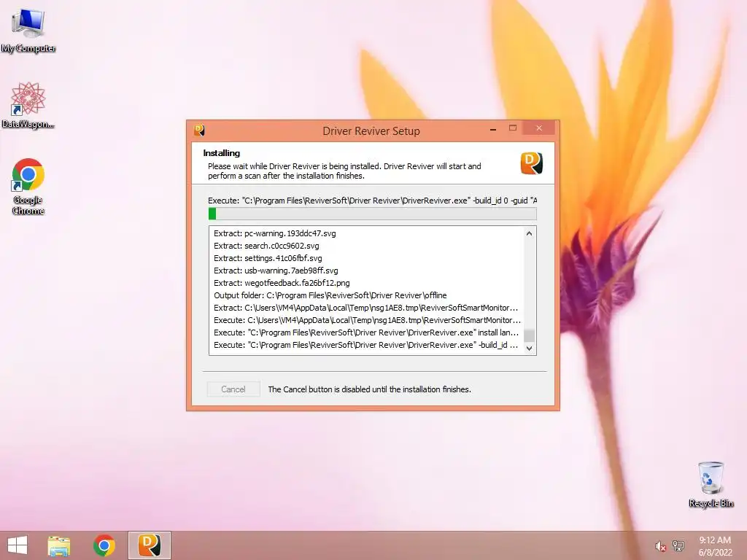The width and height of the screenshot is (747, 560).
Task: Click the Driver Reviver logo in header
Action: pos(531,163)
